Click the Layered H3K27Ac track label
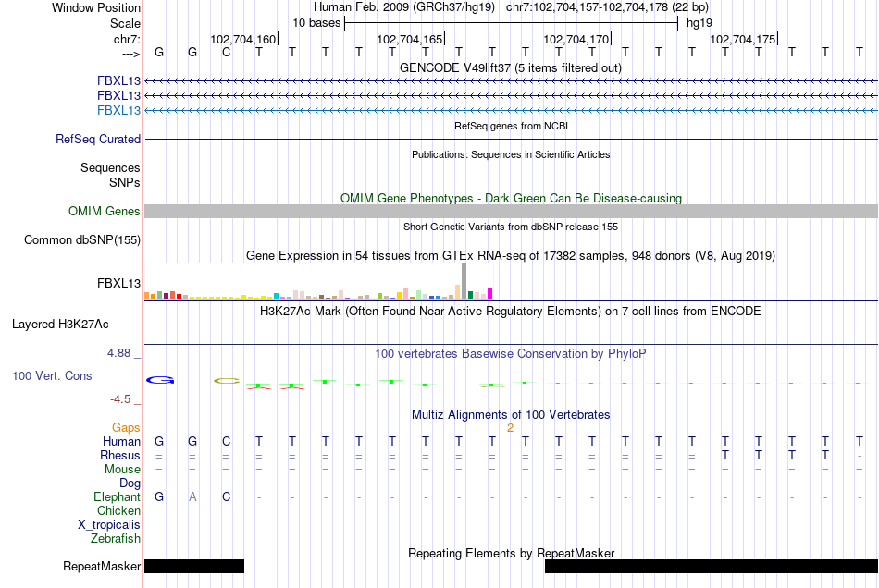This screenshot has width=879, height=588. pos(60,325)
